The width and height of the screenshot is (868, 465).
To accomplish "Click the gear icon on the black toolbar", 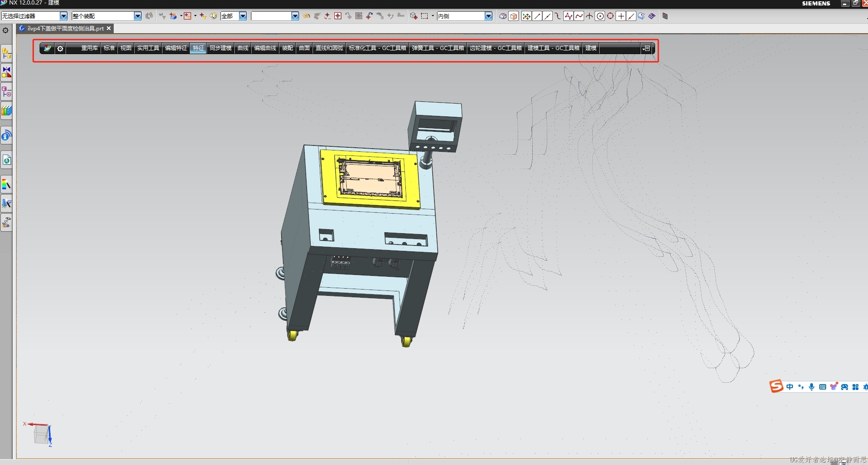I will pos(60,48).
